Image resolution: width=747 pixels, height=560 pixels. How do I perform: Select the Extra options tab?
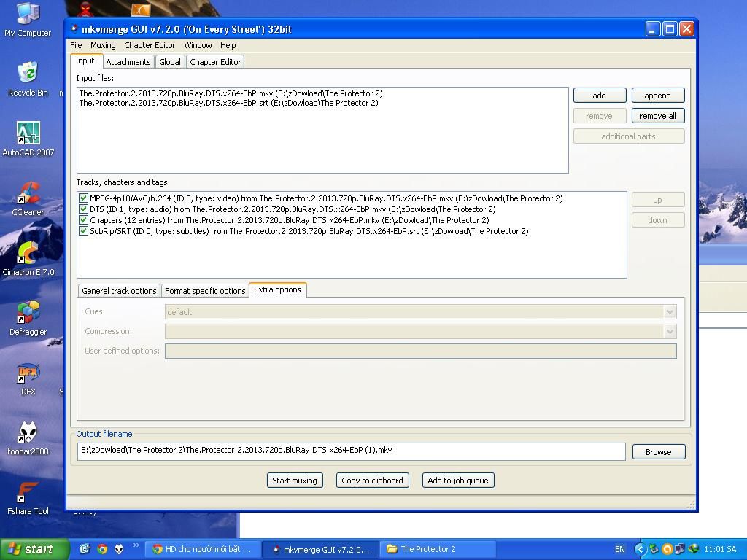click(x=277, y=289)
